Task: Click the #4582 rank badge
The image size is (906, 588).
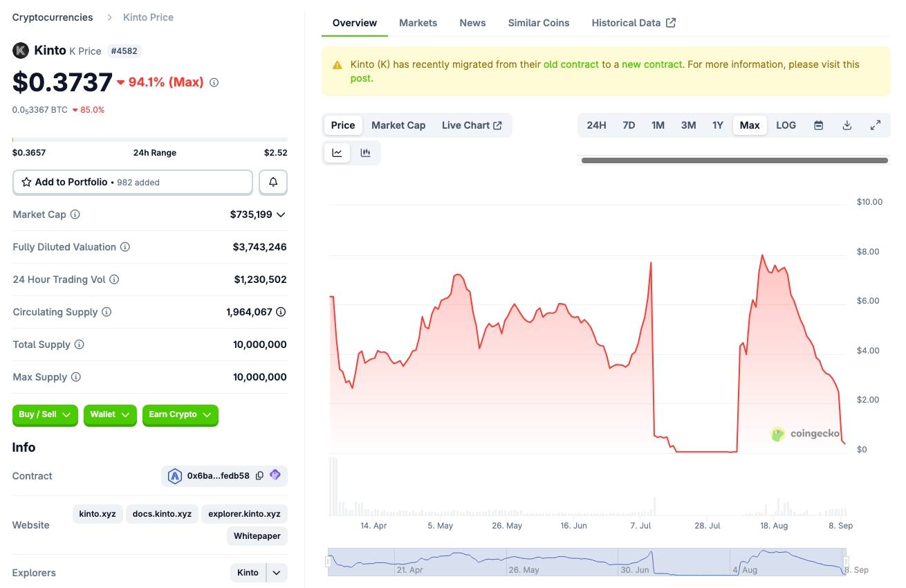Action: (x=125, y=50)
